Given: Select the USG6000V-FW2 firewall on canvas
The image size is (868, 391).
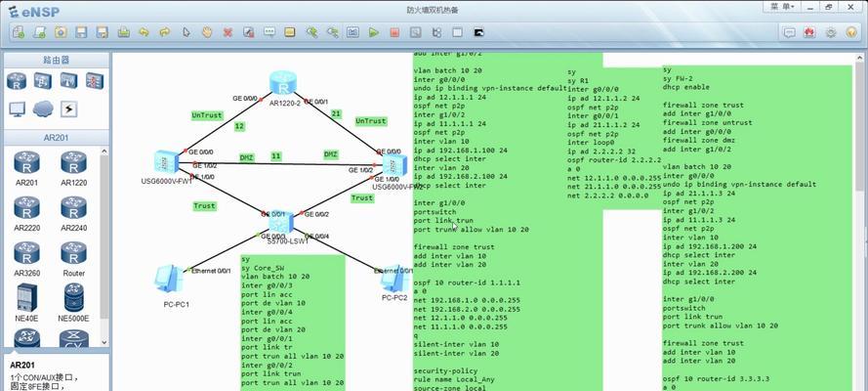Looking at the screenshot, I should tap(394, 165).
